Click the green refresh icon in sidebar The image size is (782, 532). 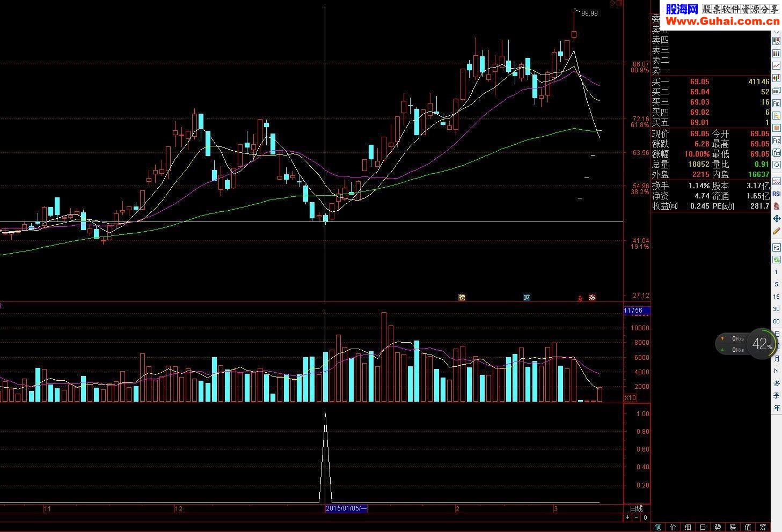(x=777, y=260)
